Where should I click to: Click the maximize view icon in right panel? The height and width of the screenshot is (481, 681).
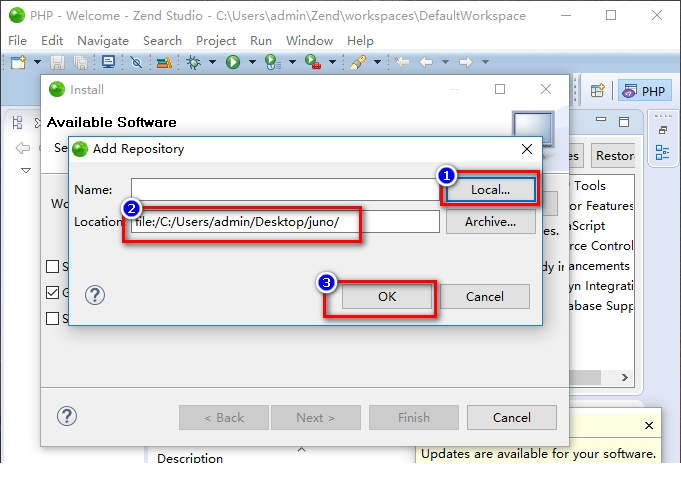pos(624,122)
